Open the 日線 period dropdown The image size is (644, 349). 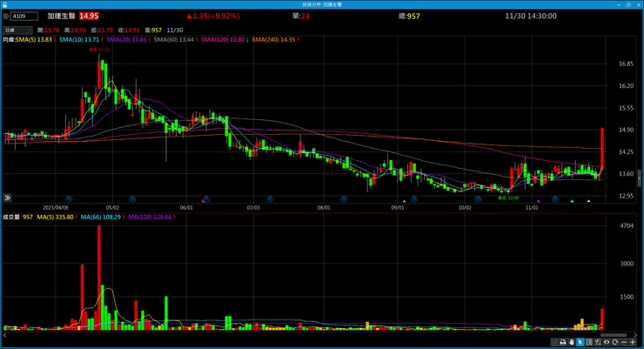click(x=17, y=30)
